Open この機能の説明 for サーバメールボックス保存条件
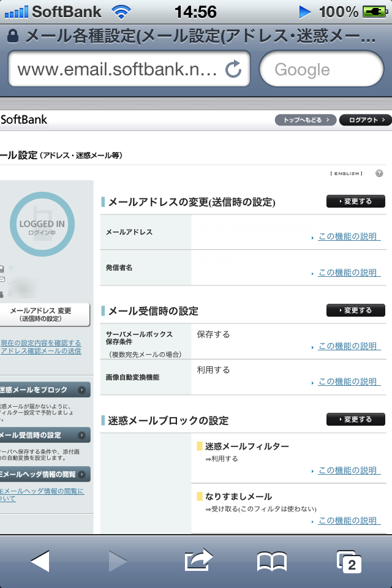Viewport: 392px width, 588px height. click(x=349, y=346)
